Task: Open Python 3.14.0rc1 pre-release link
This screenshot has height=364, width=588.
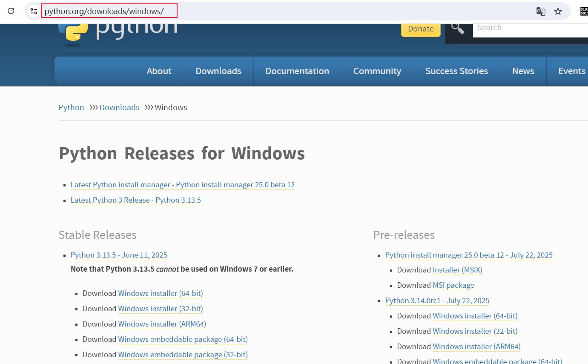Action: point(437,301)
